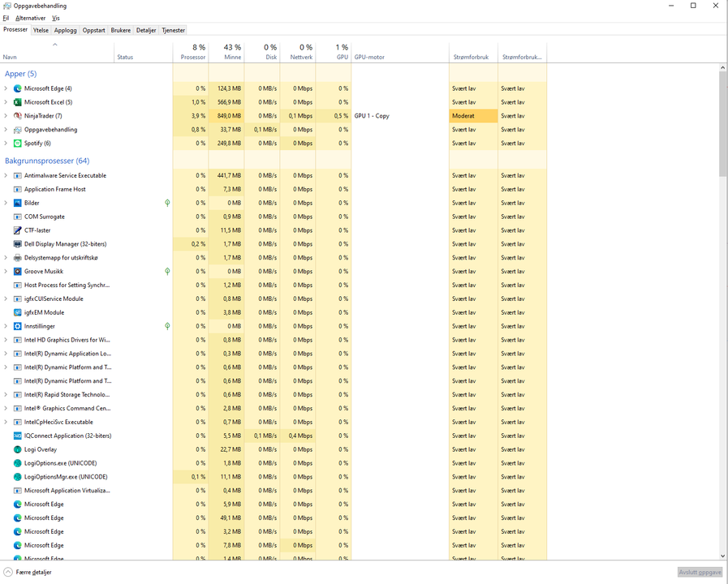Open the Alternativer menu

31,18
